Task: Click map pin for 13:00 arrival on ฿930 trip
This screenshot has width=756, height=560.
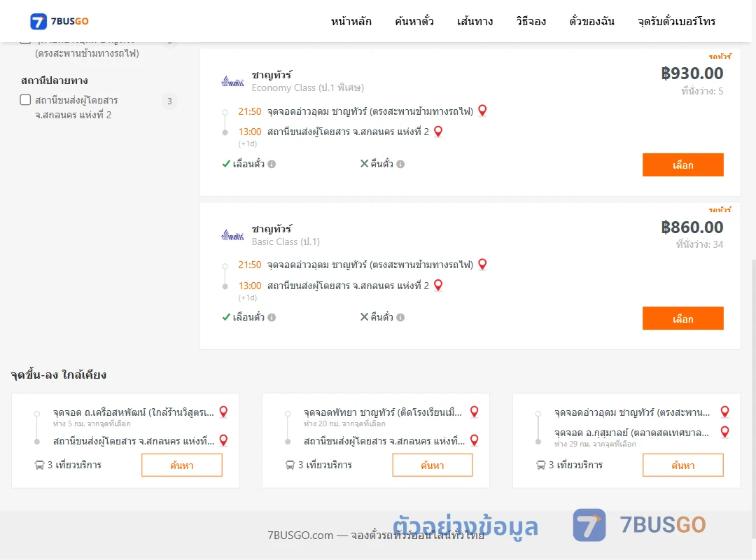Action: (x=438, y=132)
